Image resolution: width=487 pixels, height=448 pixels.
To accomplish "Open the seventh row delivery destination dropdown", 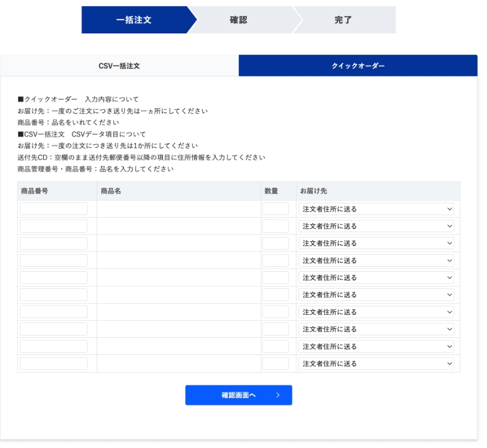I will (x=376, y=311).
